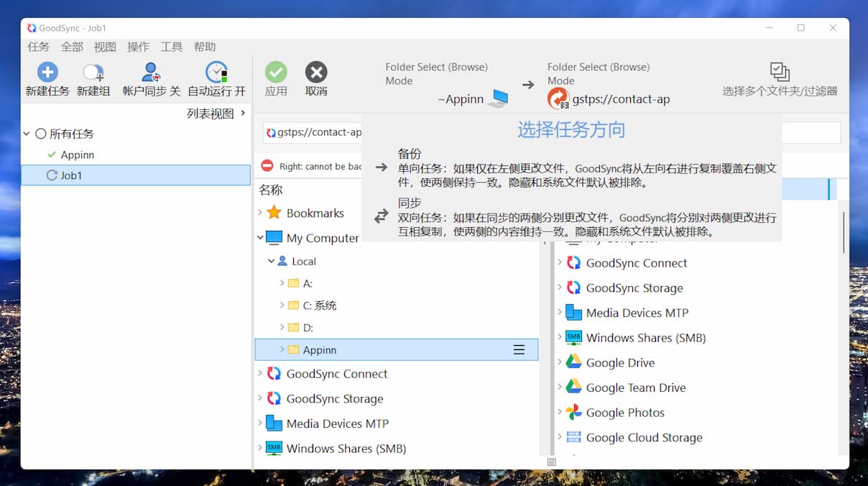Expand the C: 系统 drive node
The width and height of the screenshot is (868, 486).
(x=280, y=305)
